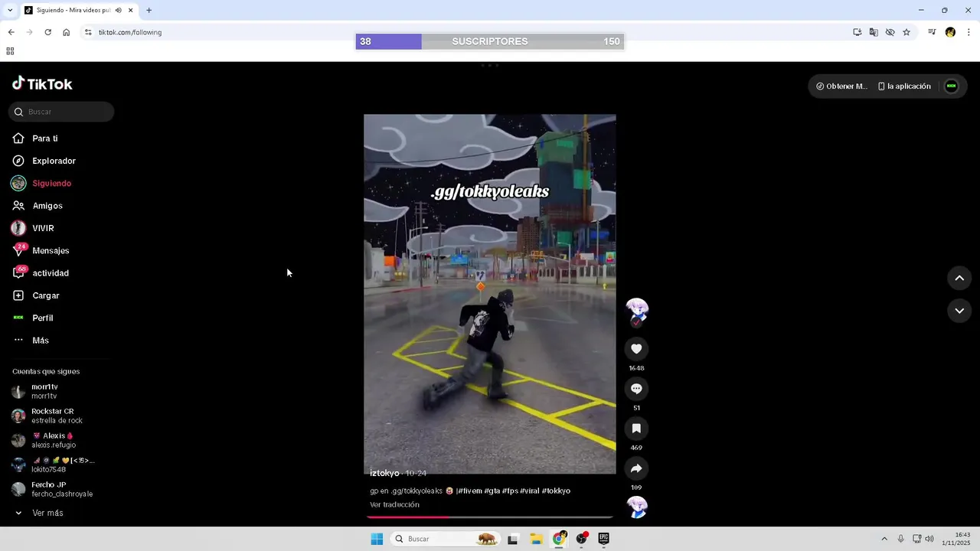Select the Siguiendo feed
Viewport: 980px width, 551px height.
(51, 183)
